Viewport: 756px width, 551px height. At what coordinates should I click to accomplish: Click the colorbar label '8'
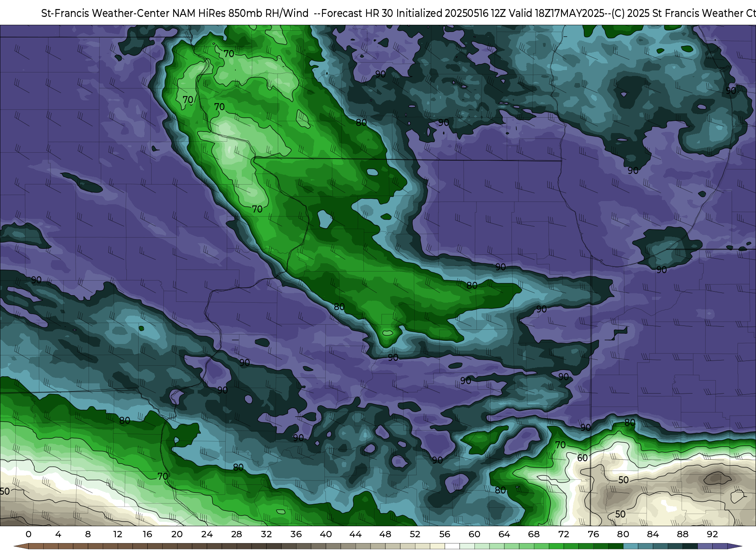tap(88, 534)
